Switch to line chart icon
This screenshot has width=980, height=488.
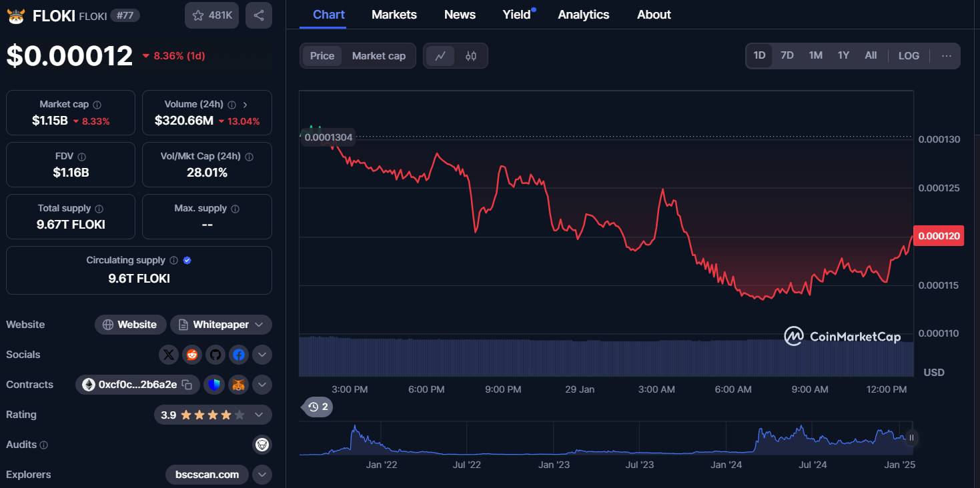(x=440, y=56)
